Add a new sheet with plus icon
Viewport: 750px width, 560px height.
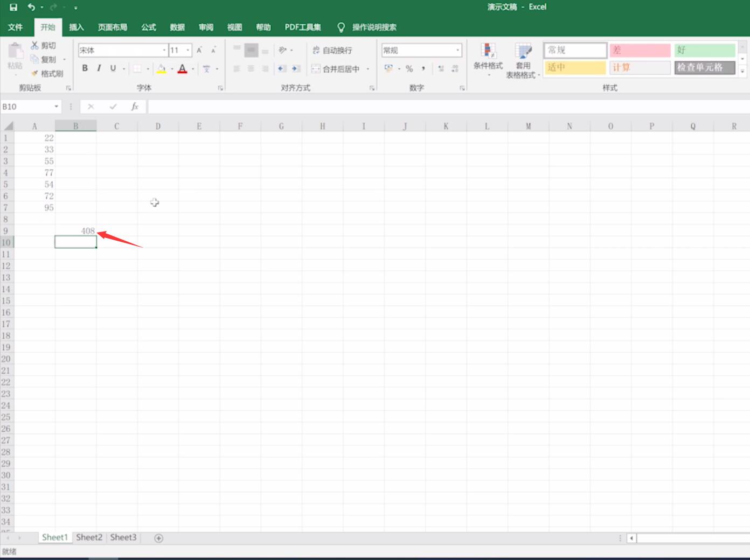[x=159, y=538]
